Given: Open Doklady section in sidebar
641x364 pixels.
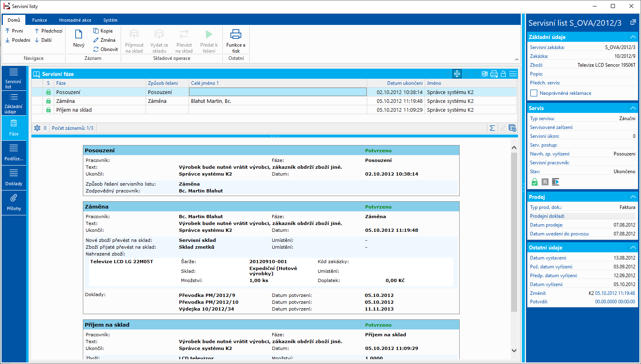Looking at the screenshot, I should tap(14, 177).
